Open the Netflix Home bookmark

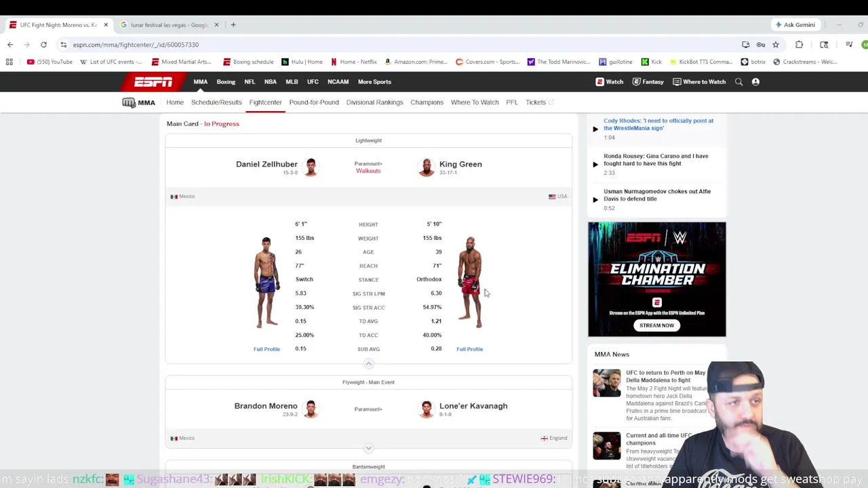click(x=354, y=62)
